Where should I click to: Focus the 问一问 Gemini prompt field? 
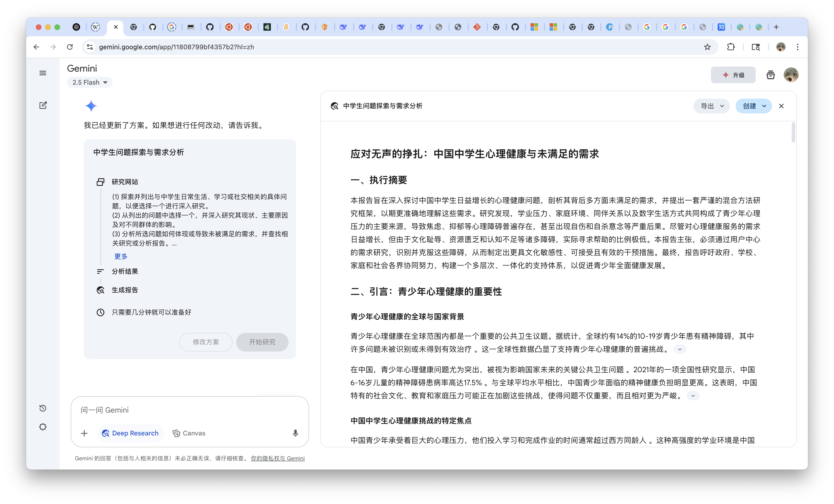pyautogui.click(x=190, y=410)
